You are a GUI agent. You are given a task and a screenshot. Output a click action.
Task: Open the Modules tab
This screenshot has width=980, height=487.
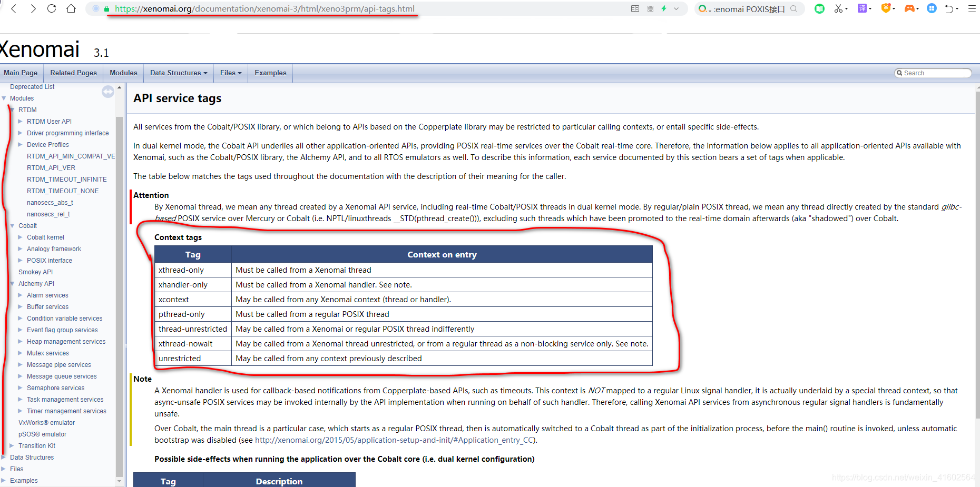tap(123, 73)
